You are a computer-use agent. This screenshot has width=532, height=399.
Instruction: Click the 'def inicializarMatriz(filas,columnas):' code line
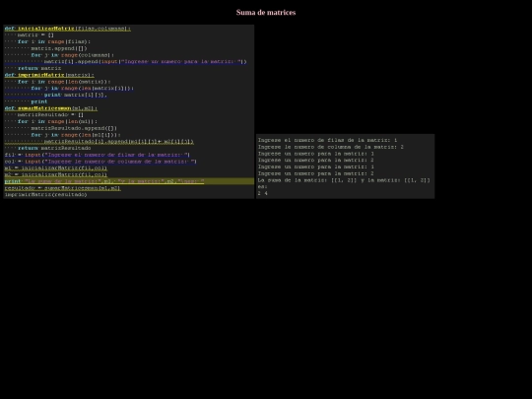pos(68,29)
